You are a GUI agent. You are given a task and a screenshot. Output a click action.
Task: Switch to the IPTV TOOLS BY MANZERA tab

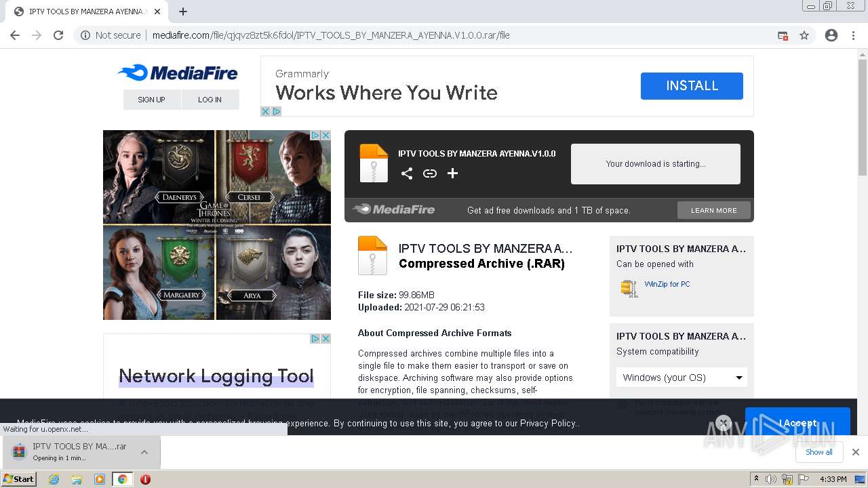(x=86, y=12)
